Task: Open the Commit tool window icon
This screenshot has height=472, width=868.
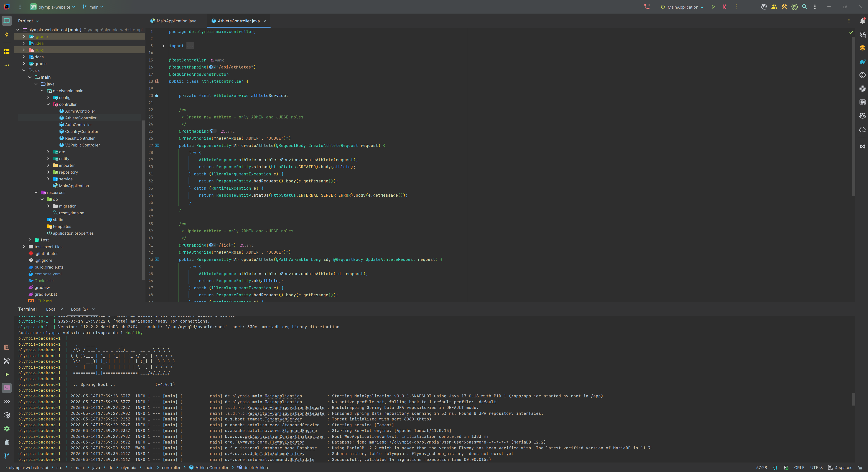Action: click(7, 34)
